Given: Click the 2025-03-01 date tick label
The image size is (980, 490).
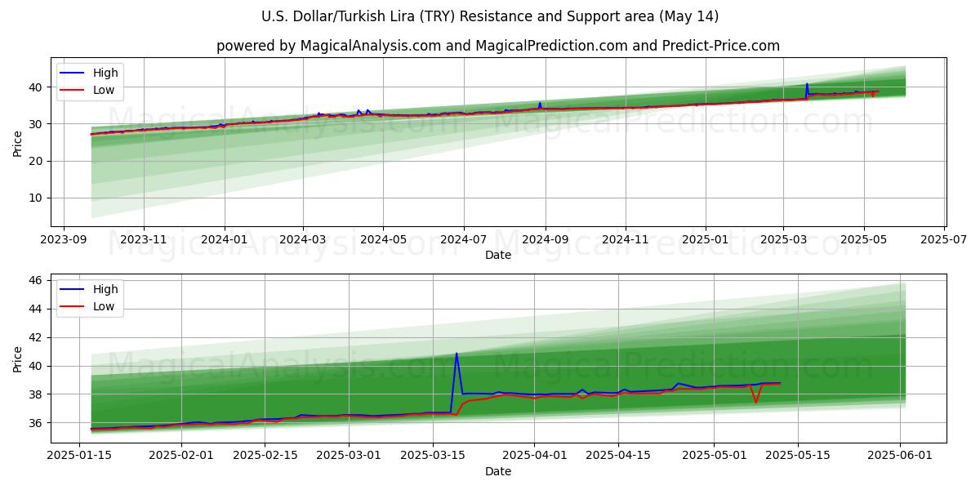Looking at the screenshot, I should coord(350,456).
